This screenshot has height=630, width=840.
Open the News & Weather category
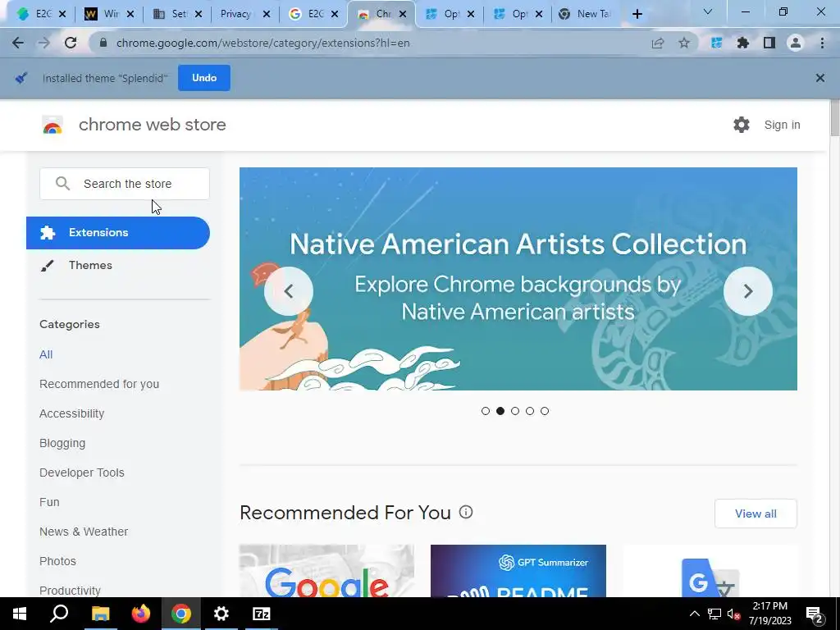84,532
